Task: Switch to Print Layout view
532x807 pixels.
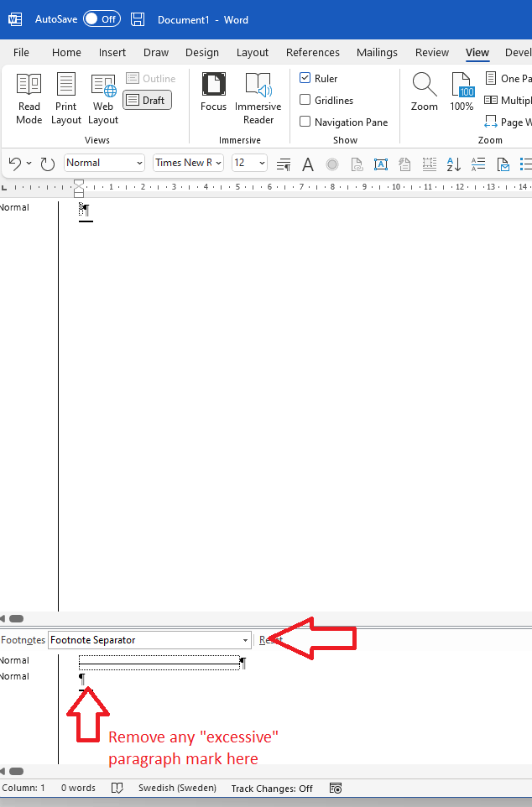Action: coord(66,99)
